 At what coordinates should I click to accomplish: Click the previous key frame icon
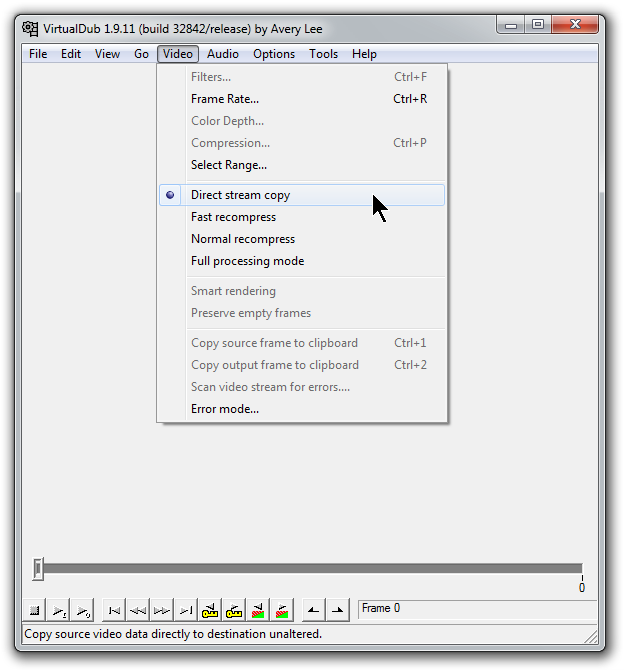(x=210, y=609)
